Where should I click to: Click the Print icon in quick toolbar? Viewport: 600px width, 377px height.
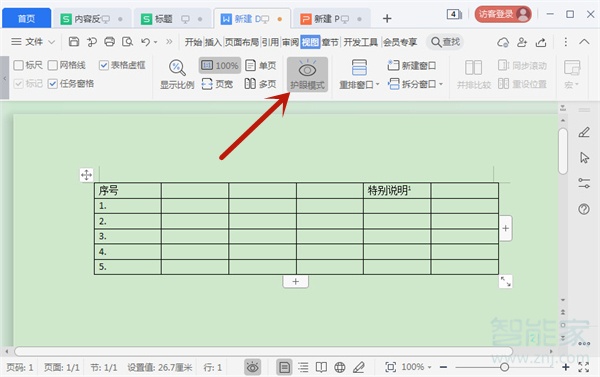coord(109,41)
